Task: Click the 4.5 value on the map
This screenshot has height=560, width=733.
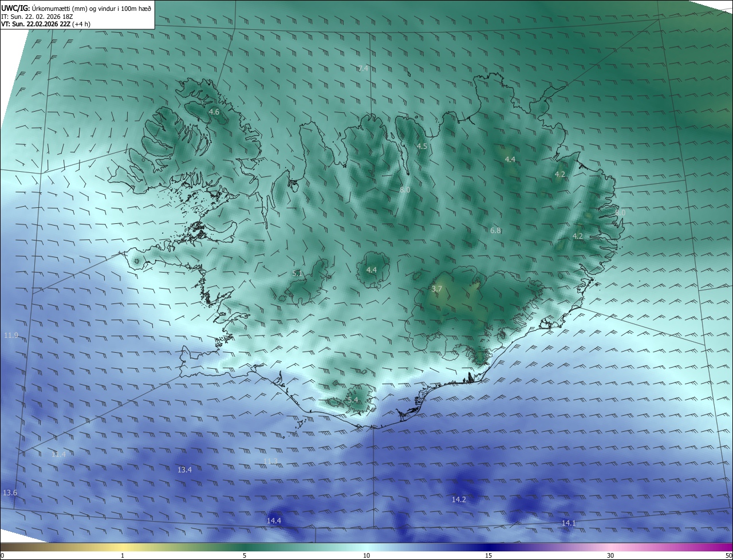Action: click(422, 147)
